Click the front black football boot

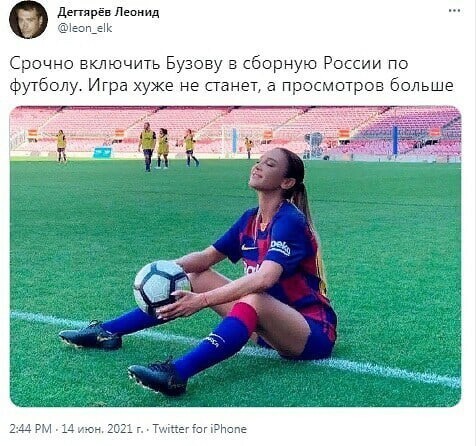tap(157, 379)
